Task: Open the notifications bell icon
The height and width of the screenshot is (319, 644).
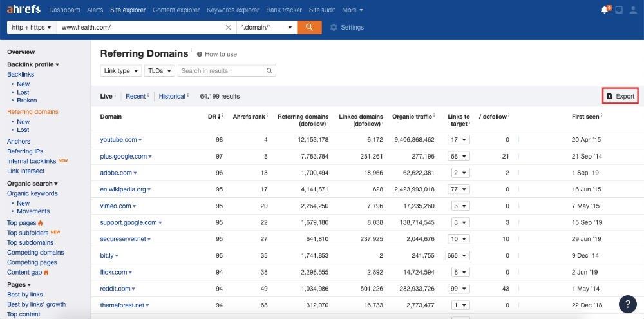Action: pos(604,10)
